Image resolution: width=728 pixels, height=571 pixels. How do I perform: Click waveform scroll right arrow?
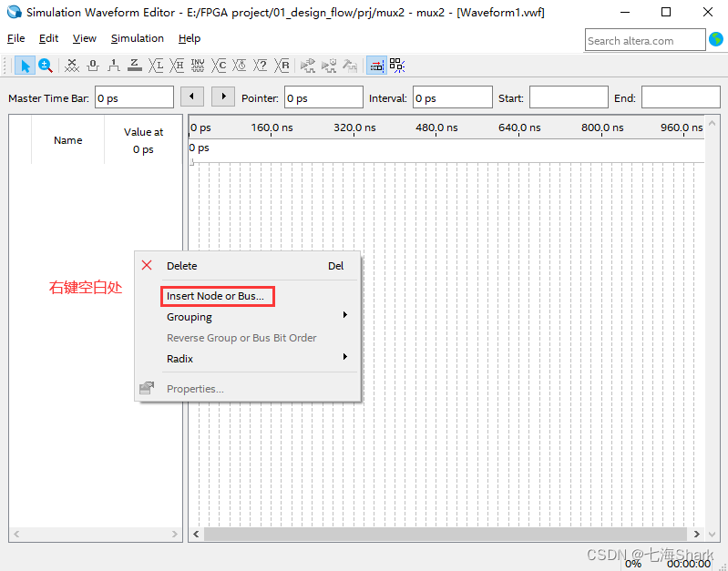696,534
